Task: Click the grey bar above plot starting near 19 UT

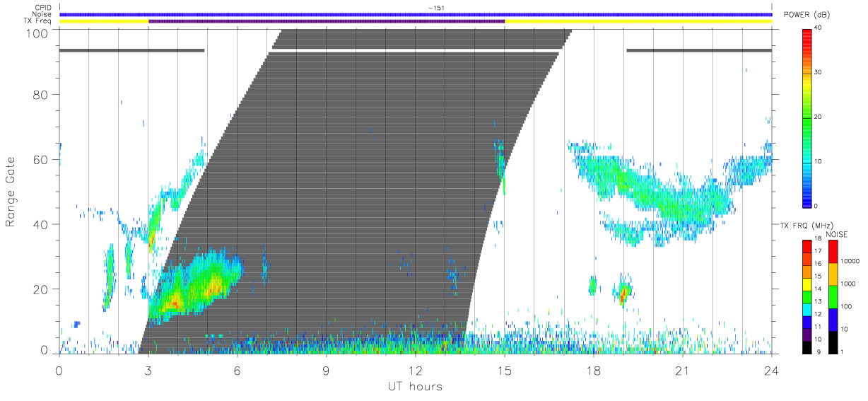Action: point(699,50)
